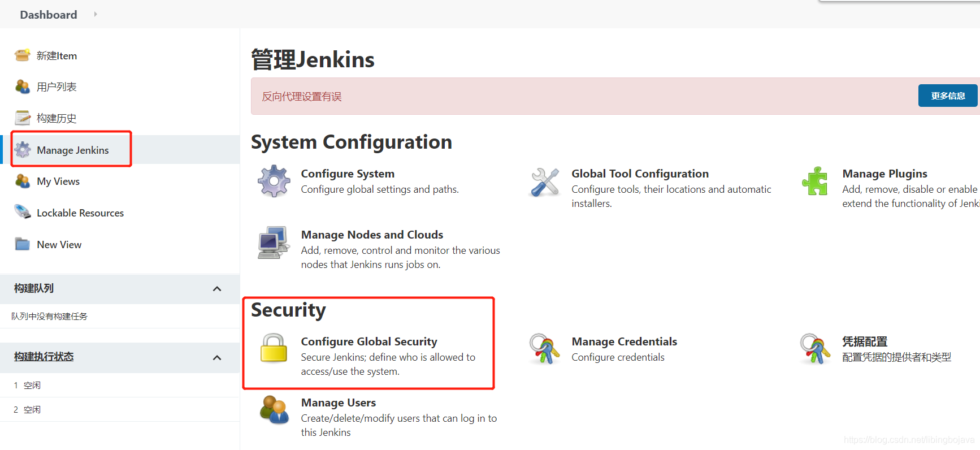The height and width of the screenshot is (450, 980).
Task: Click the 构建队列 heading text
Action: (x=34, y=288)
